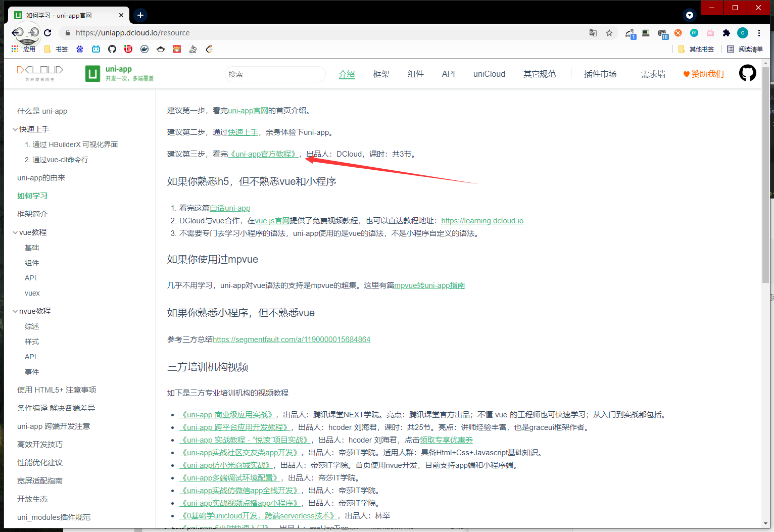The image size is (774, 532).
Task: Collapse the 快速上手 sidebar section
Action: point(15,129)
